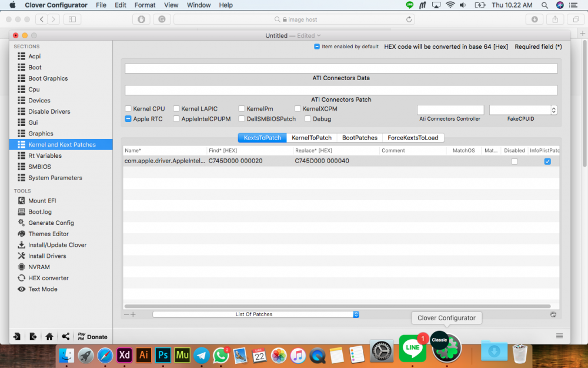Click the PayPal Donate button
Image resolution: width=588 pixels, height=368 pixels.
pos(93,336)
